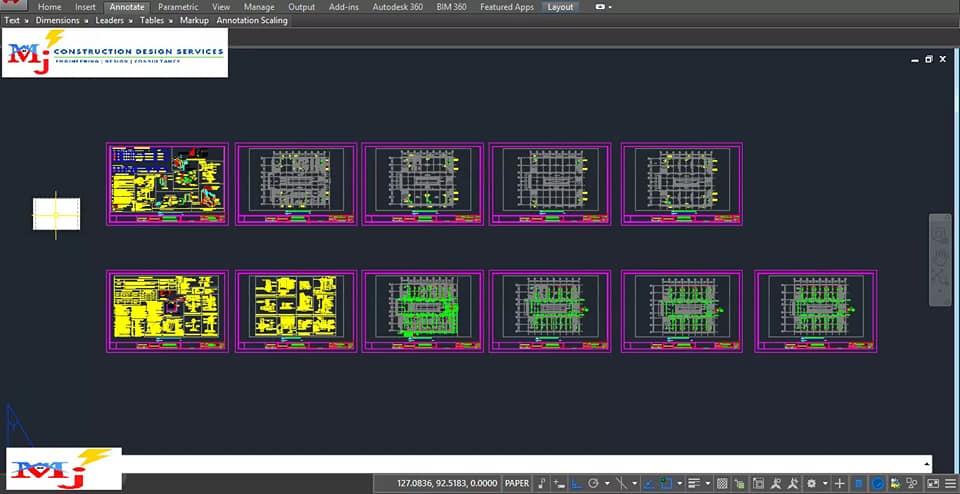Screen dimensions: 960x494
Task: Open Isometric Drafting plane dropdown arrow
Action: (634, 484)
